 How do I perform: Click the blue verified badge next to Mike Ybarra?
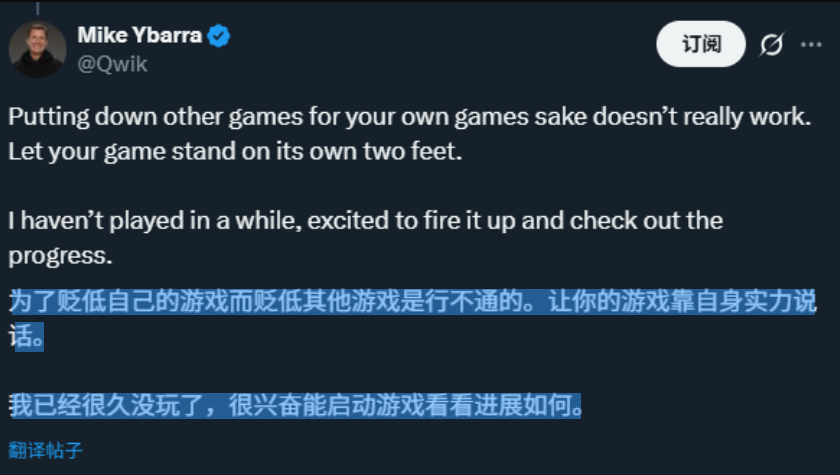tap(221, 37)
